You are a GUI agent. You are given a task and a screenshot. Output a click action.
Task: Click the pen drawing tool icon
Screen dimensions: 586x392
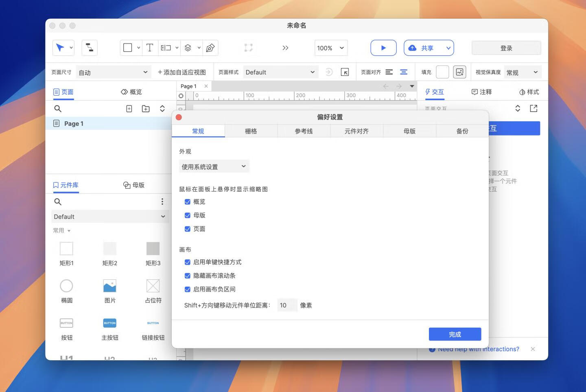click(210, 48)
